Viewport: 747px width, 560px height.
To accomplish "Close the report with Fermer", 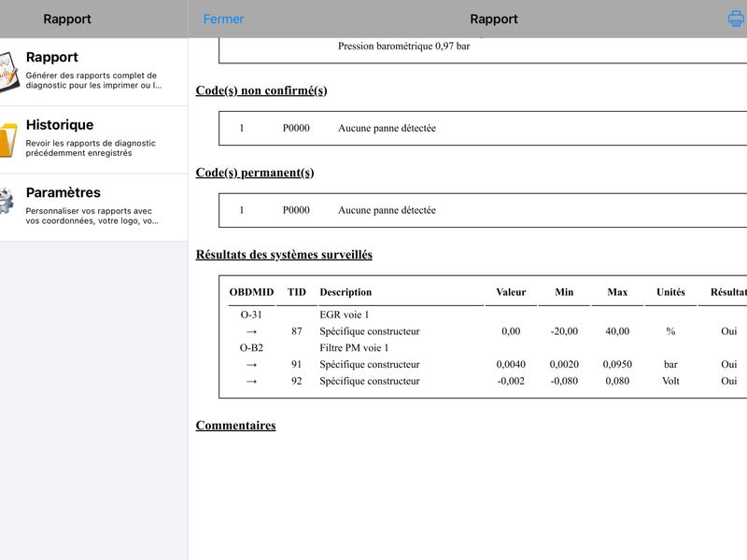I will (223, 19).
